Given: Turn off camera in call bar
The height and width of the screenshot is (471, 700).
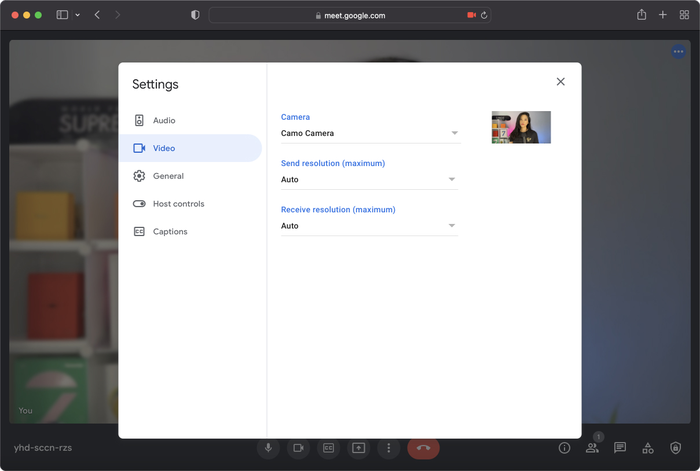Looking at the screenshot, I should (298, 448).
